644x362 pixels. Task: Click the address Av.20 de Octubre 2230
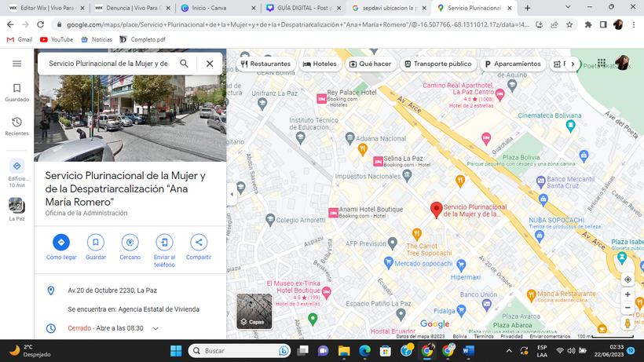click(112, 291)
